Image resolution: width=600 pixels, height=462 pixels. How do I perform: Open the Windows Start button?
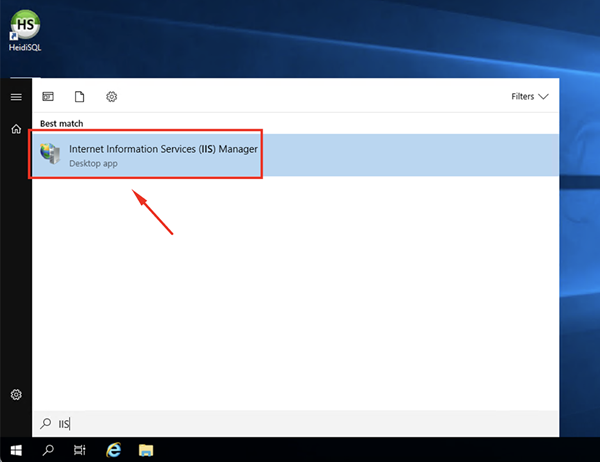(16, 450)
